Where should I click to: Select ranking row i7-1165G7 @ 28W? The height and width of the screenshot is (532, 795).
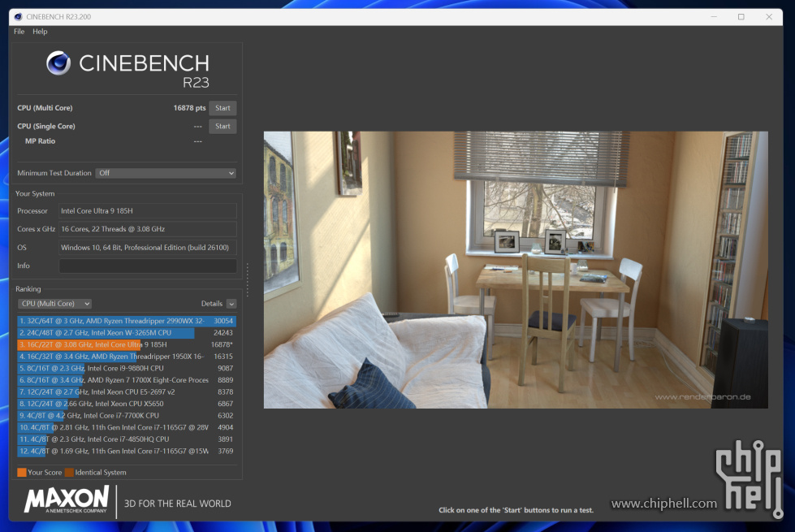[126, 427]
